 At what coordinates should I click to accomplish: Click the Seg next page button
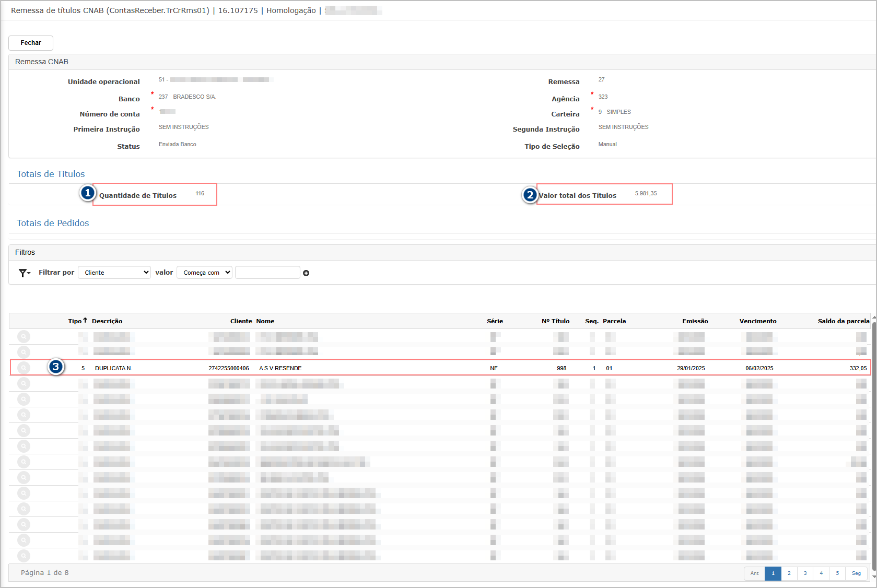click(x=856, y=573)
